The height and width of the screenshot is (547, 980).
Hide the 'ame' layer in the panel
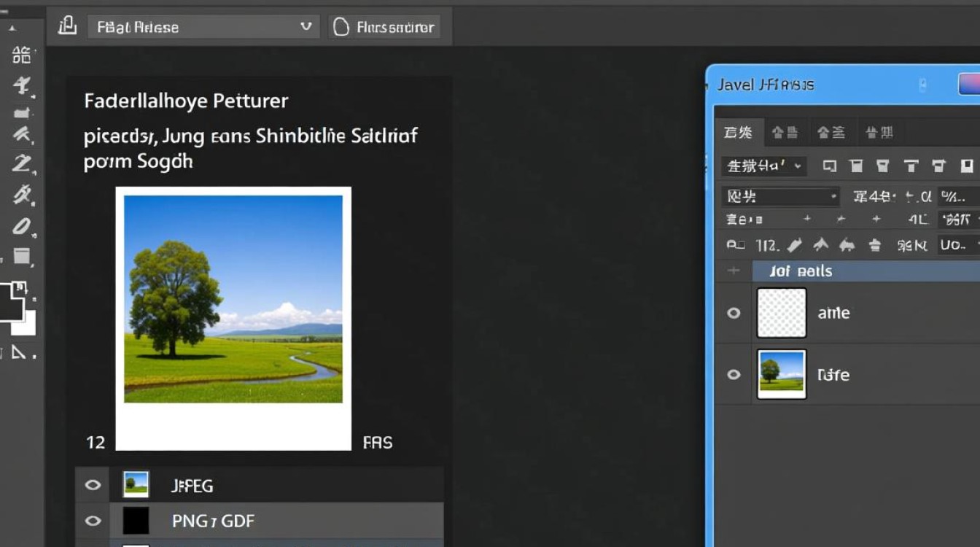coord(733,312)
